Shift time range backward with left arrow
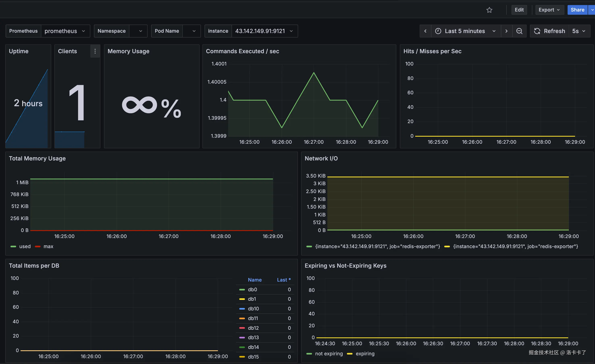Image resolution: width=595 pixels, height=364 pixels. [x=425, y=31]
